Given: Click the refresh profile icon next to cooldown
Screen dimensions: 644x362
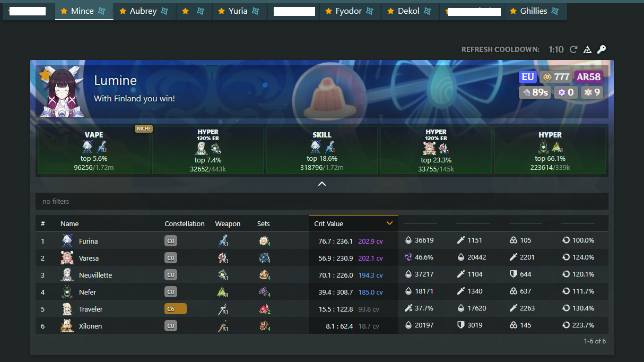Looking at the screenshot, I should point(573,49).
